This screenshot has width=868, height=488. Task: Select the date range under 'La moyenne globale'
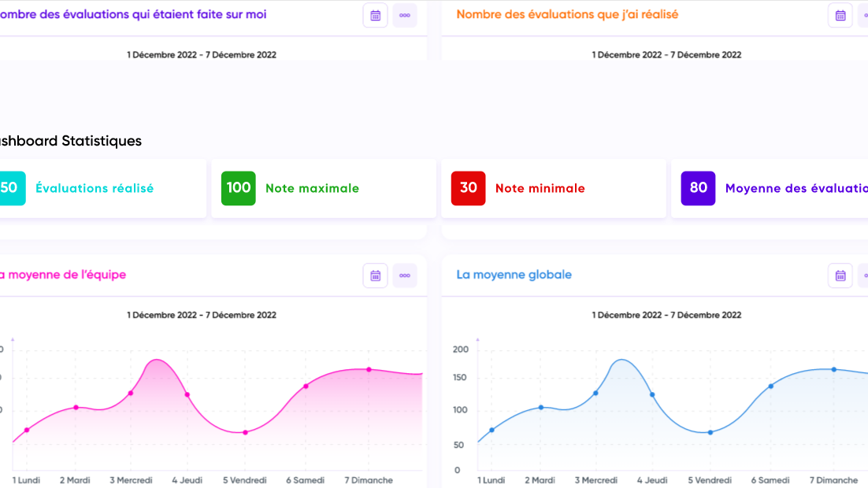pyautogui.click(x=666, y=315)
